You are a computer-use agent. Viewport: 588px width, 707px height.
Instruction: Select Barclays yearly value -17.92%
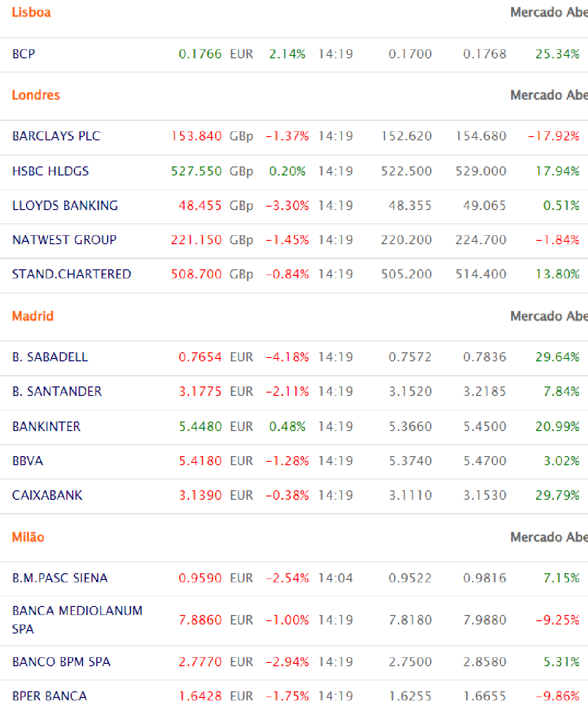[x=554, y=136]
